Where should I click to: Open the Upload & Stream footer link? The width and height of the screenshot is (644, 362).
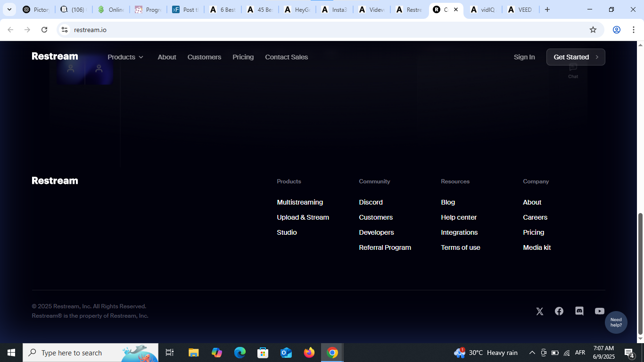click(303, 217)
